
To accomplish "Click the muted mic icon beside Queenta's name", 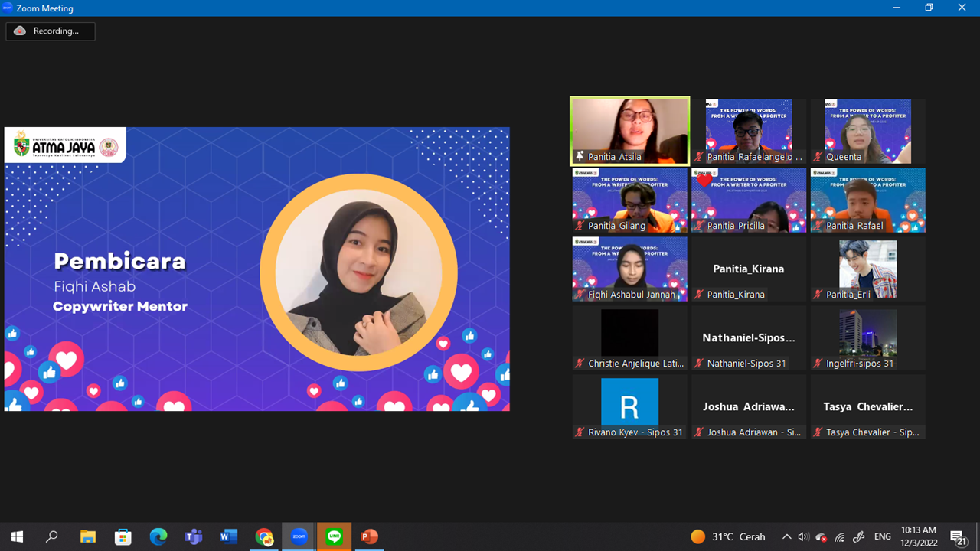I will [818, 157].
